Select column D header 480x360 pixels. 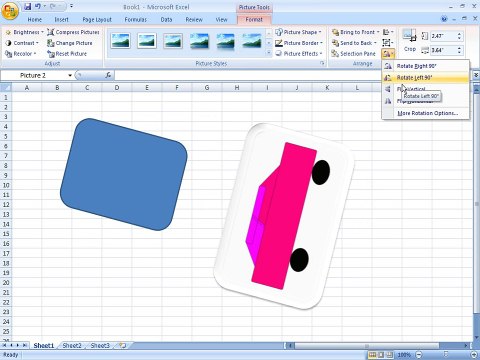117,88
